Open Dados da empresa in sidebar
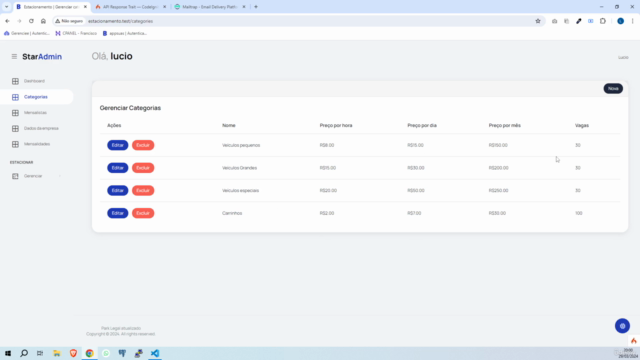Viewport: 640px width, 360px height. 41,129
